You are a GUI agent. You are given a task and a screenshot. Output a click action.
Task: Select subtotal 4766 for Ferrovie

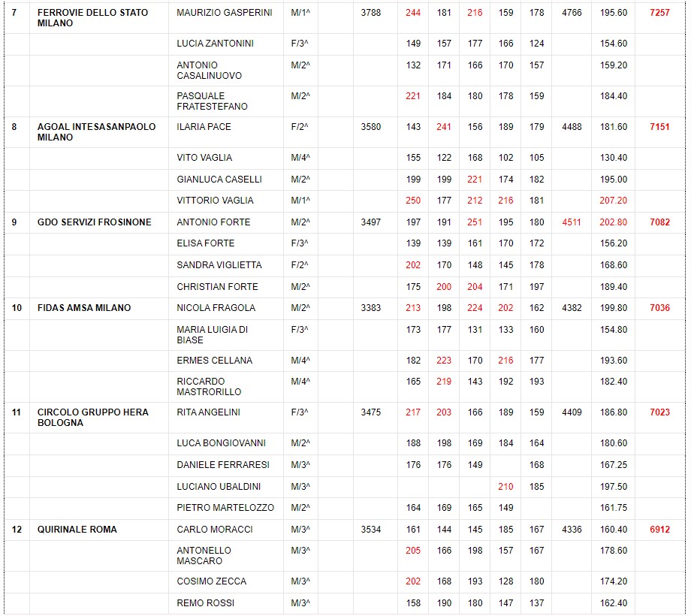pos(572,13)
